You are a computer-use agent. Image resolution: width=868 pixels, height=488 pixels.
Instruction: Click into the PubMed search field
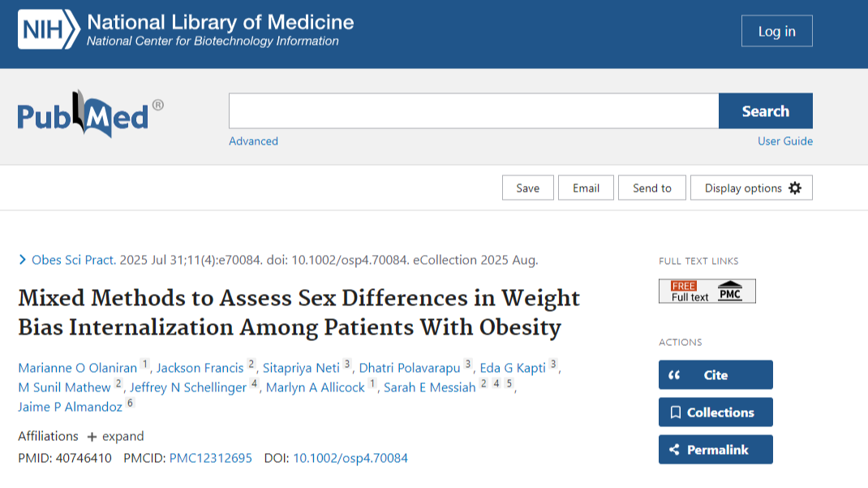coord(473,111)
